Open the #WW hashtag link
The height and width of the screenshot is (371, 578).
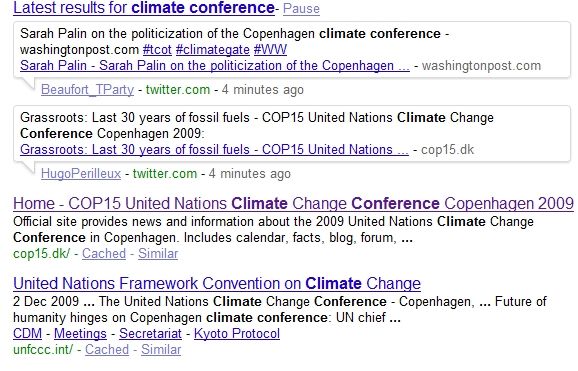point(270,49)
